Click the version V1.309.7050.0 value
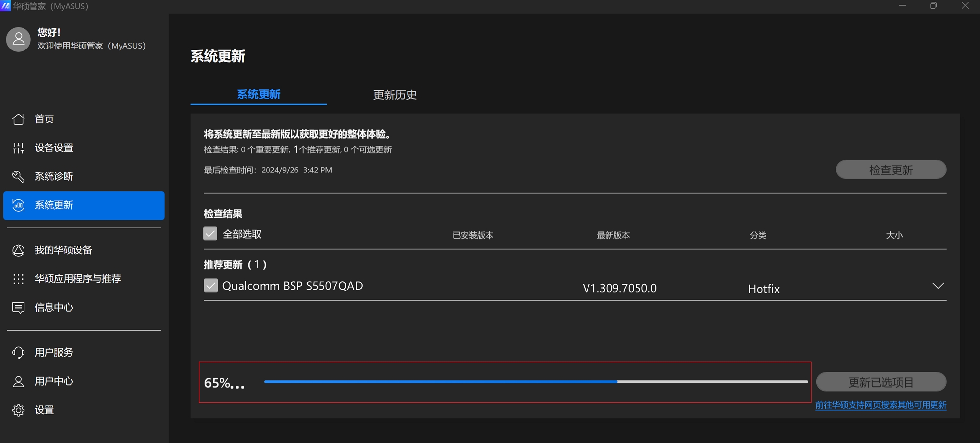 point(619,288)
